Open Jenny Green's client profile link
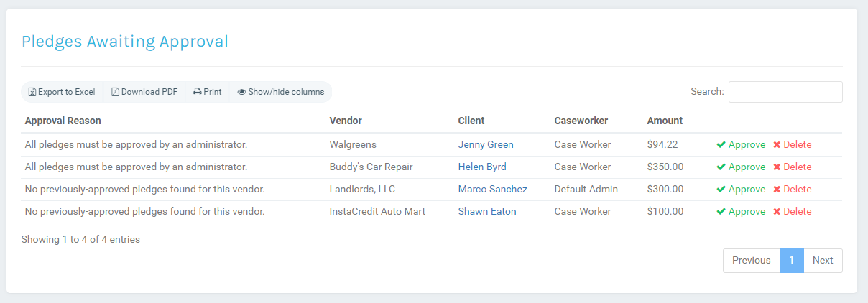This screenshot has height=303, width=868. pos(486,144)
